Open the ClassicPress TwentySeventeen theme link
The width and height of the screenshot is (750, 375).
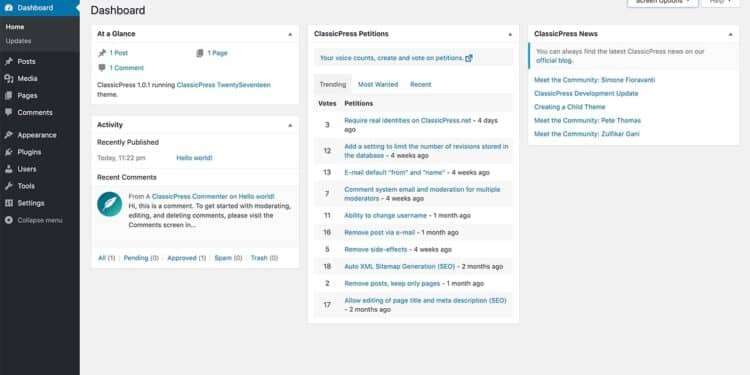[223, 85]
